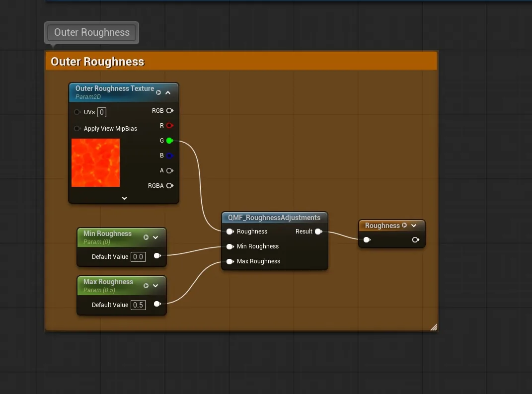This screenshot has height=394, width=532.
Task: Click the Min Roughness node output pin
Action: click(157, 256)
